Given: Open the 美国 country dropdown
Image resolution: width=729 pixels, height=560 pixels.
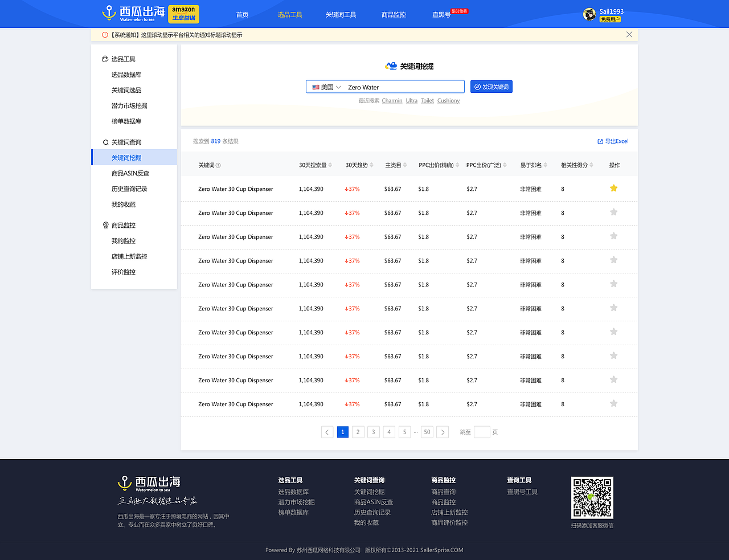Looking at the screenshot, I should pyautogui.click(x=326, y=87).
